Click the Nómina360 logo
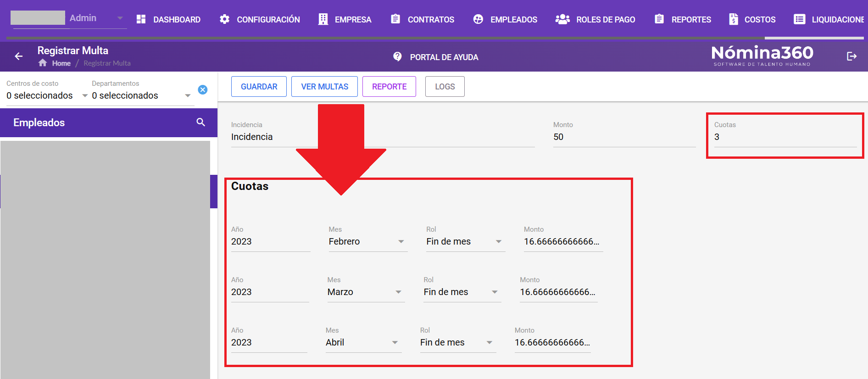The width and height of the screenshot is (868, 379). tap(762, 56)
